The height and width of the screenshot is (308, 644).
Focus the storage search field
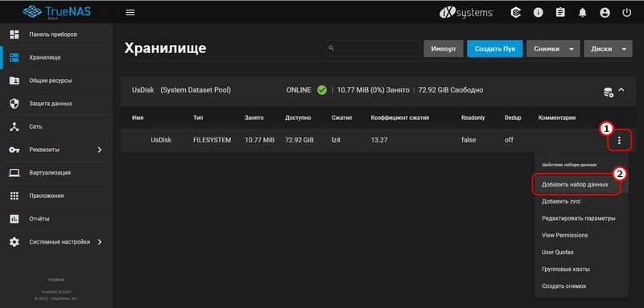point(373,48)
